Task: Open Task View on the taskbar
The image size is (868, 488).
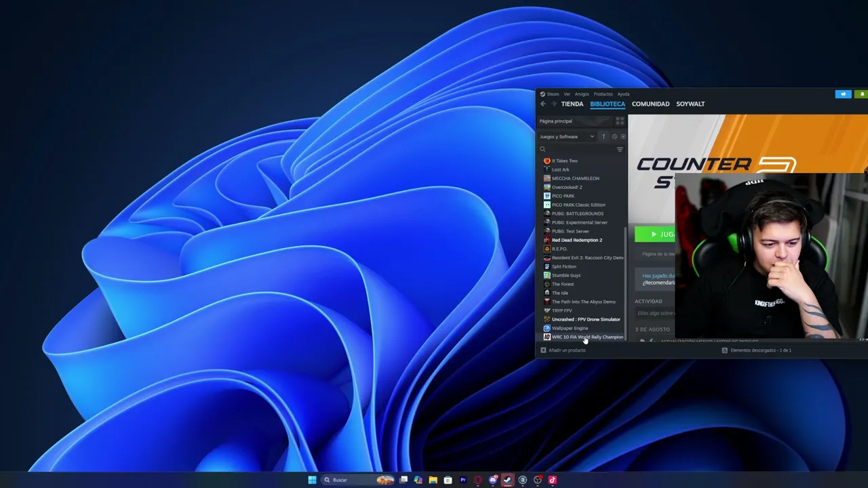Action: (403, 480)
